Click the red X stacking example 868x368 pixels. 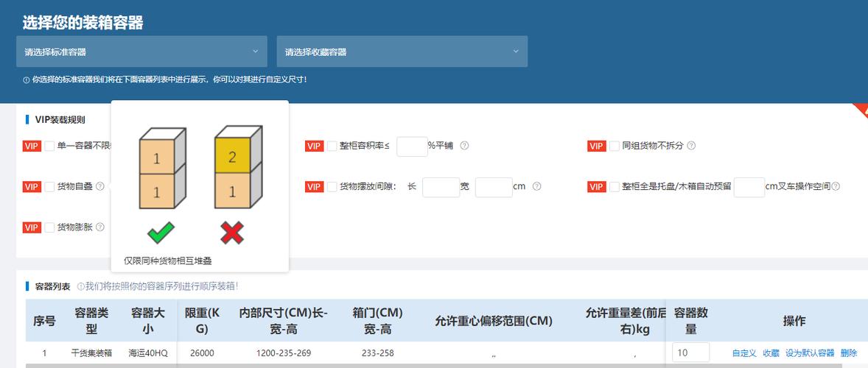pyautogui.click(x=232, y=234)
